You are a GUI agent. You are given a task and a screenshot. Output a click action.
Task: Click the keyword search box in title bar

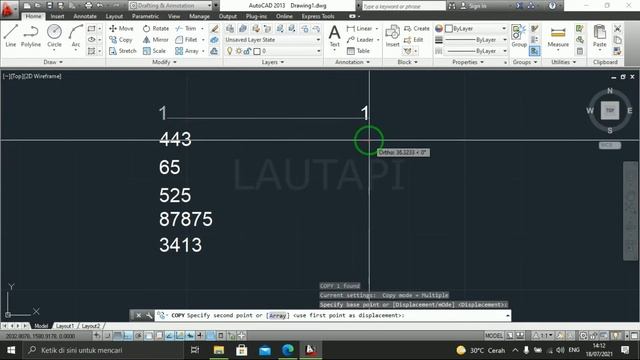403,6
